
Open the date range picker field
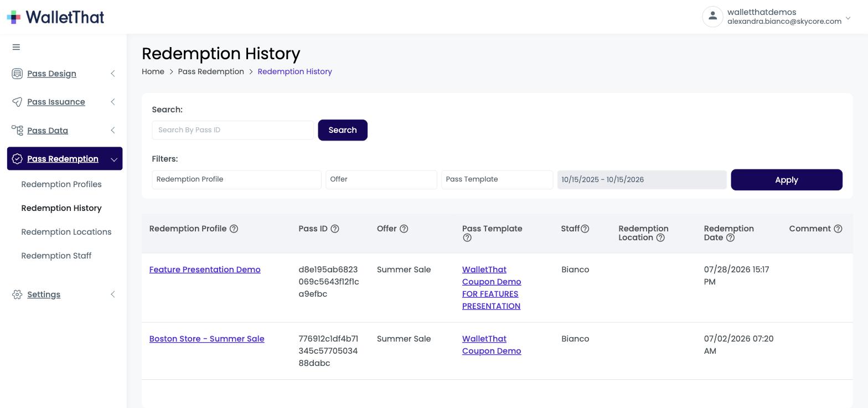coord(642,179)
